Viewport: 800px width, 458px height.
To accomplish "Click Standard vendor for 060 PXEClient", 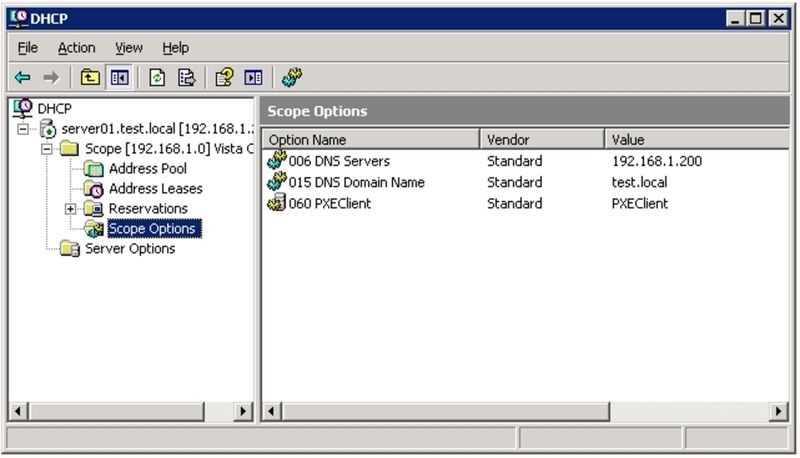I will pos(514,203).
